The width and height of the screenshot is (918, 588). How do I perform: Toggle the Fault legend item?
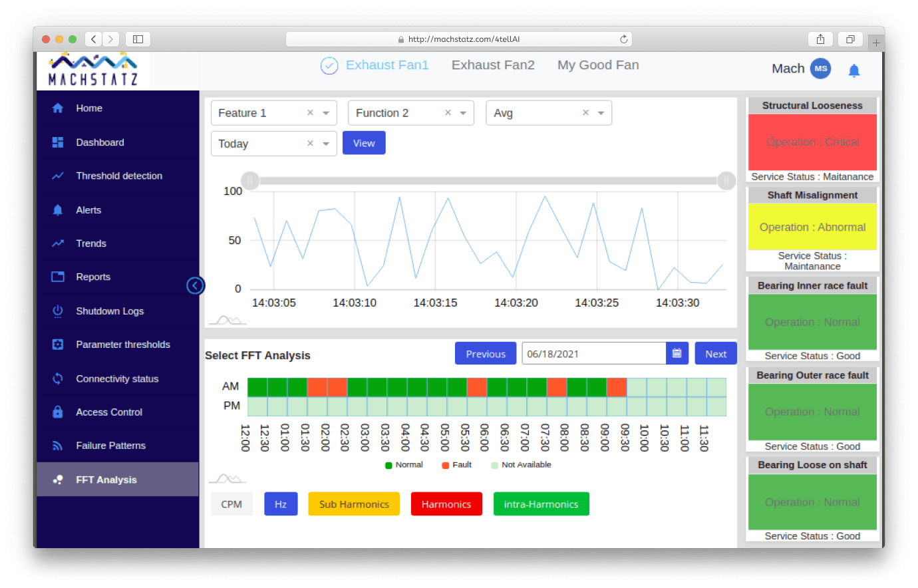coord(457,465)
